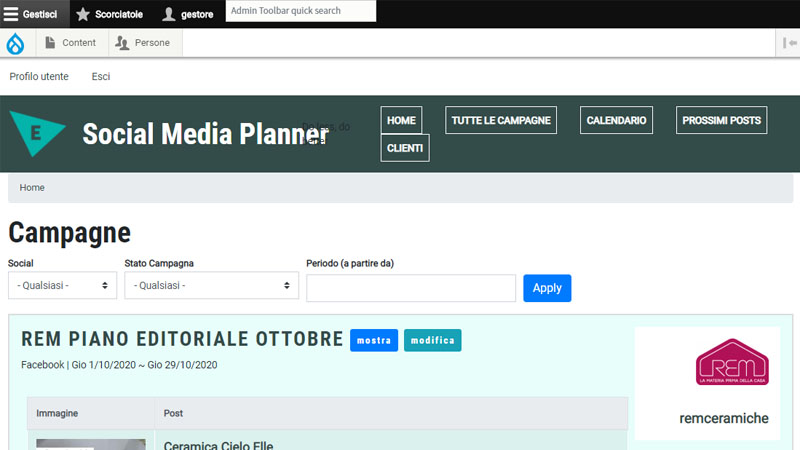The width and height of the screenshot is (800, 450).
Task: Open the CLIENTI menu item
Action: [x=405, y=148]
